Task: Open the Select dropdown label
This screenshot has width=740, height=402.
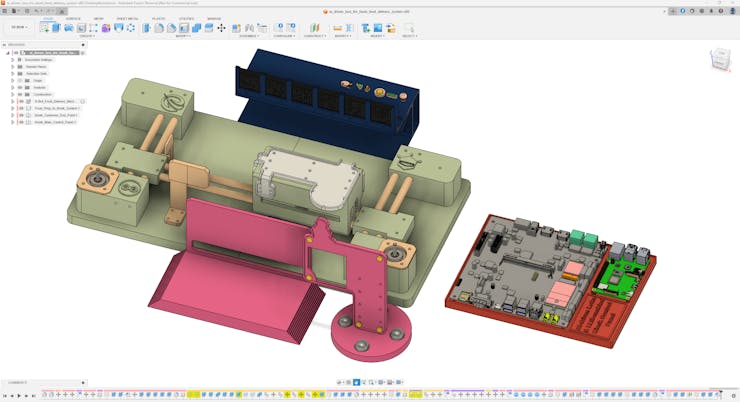Action: [x=410, y=35]
